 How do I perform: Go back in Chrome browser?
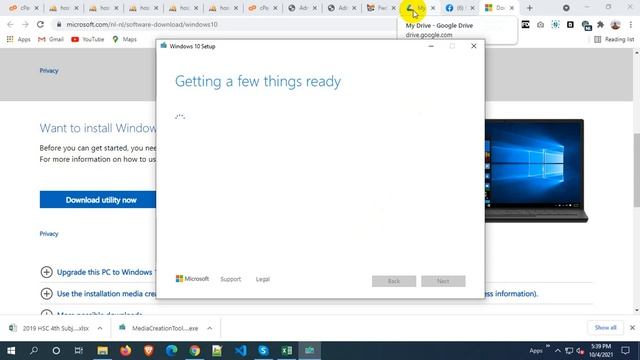(x=10, y=24)
